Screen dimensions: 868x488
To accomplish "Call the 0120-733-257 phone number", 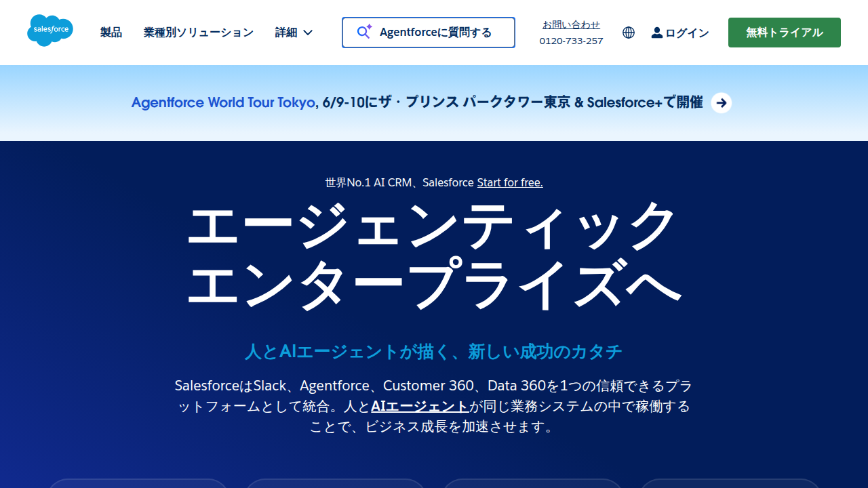I will click(571, 41).
